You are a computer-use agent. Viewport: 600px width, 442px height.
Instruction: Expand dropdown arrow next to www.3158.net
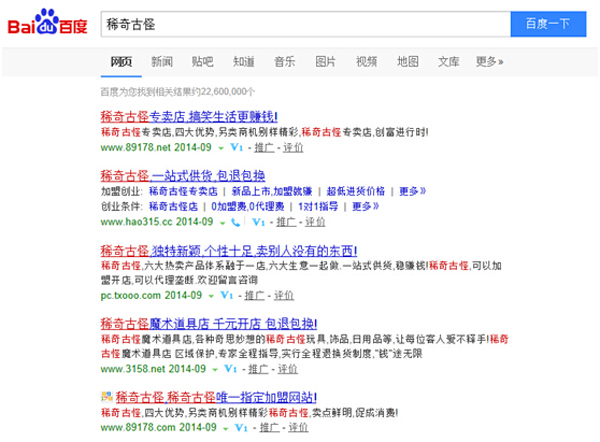pyautogui.click(x=215, y=370)
